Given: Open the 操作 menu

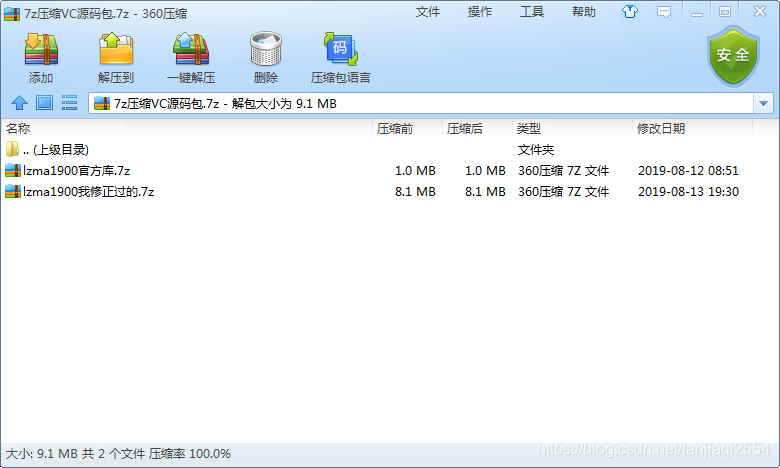Looking at the screenshot, I should 480,11.
